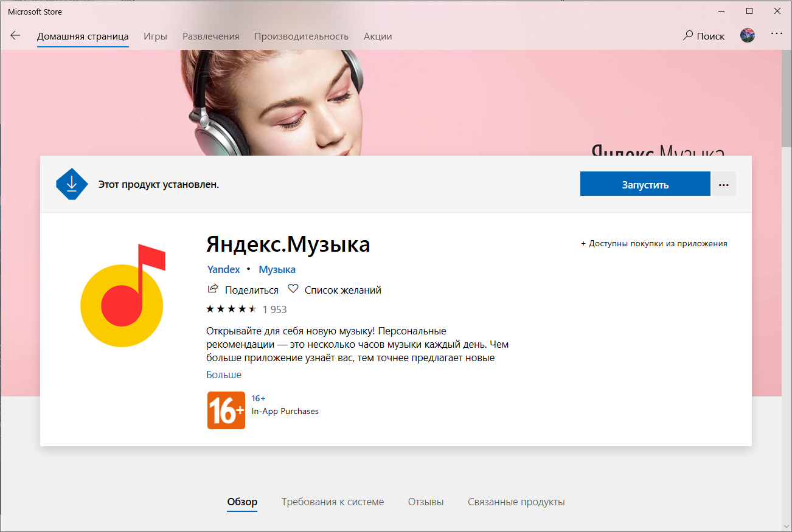Open the search magnifier Поиск
Screen dimensions: 792x532
[704, 36]
